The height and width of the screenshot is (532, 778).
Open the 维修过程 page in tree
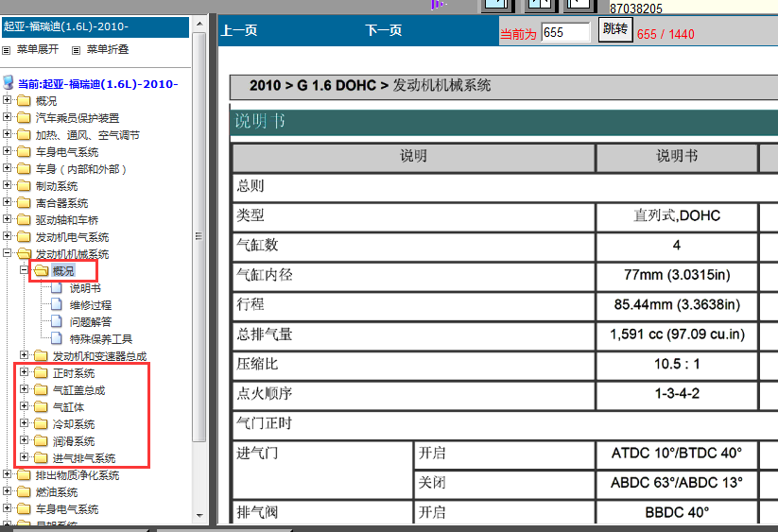(91, 305)
